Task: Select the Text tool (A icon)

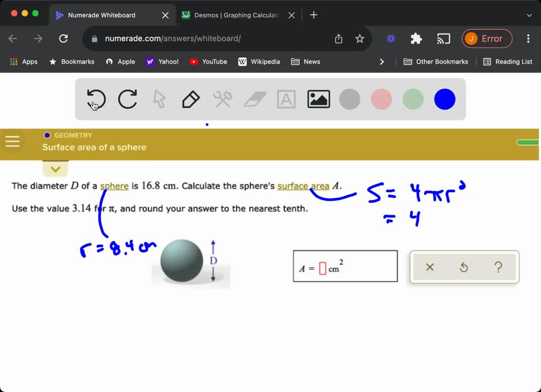Action: point(286,99)
